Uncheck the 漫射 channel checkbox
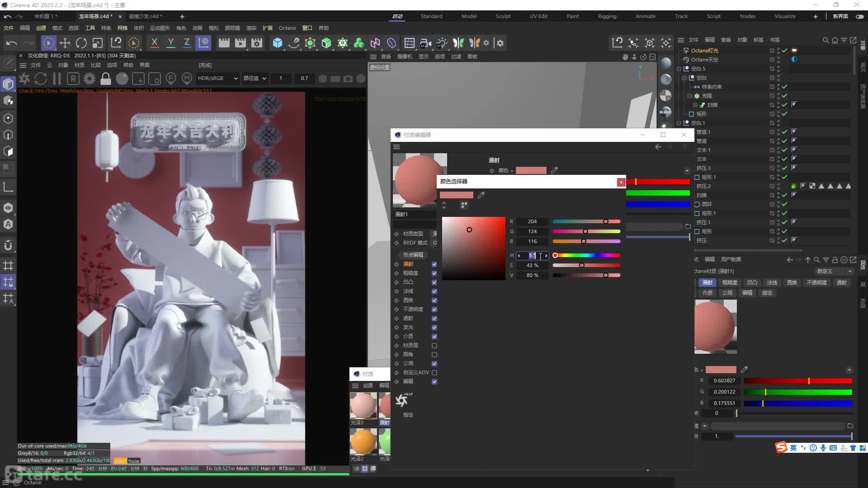Image resolution: width=868 pixels, height=488 pixels. 434,264
